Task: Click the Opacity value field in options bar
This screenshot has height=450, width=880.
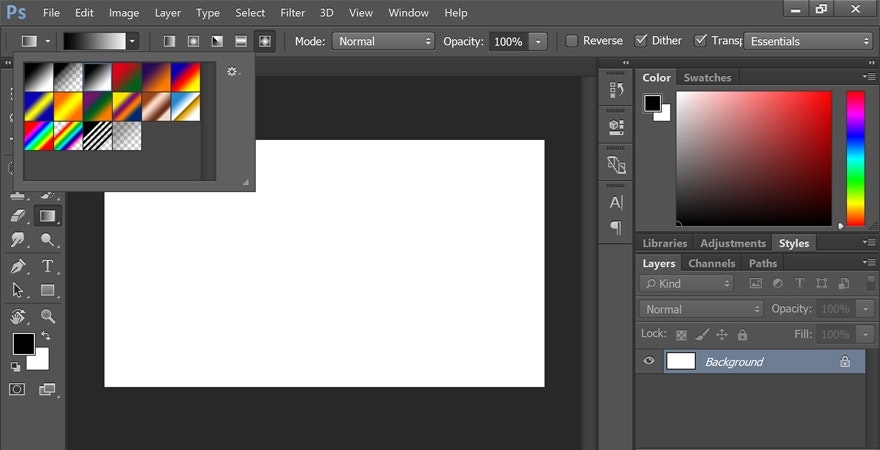Action: pyautogui.click(x=508, y=41)
